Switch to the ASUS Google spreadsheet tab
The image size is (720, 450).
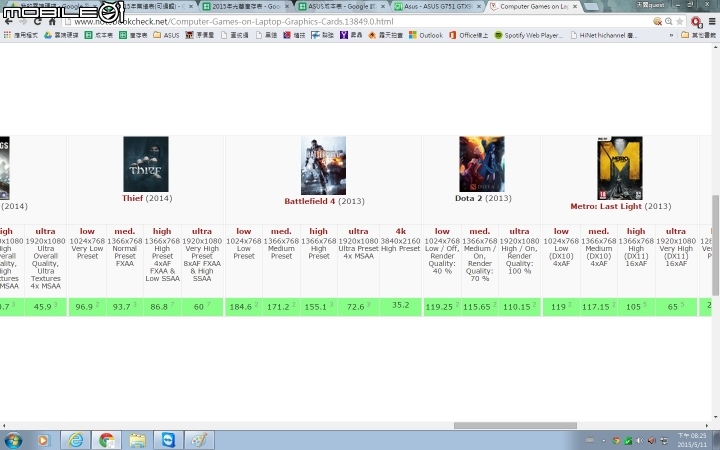click(x=342, y=6)
